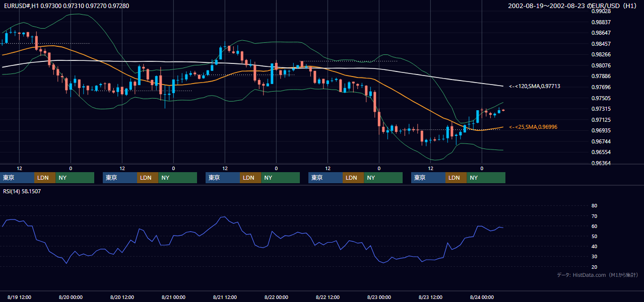Click the 25 SMA 0.96996 label
This screenshot has width=644, height=302.
click(533, 127)
